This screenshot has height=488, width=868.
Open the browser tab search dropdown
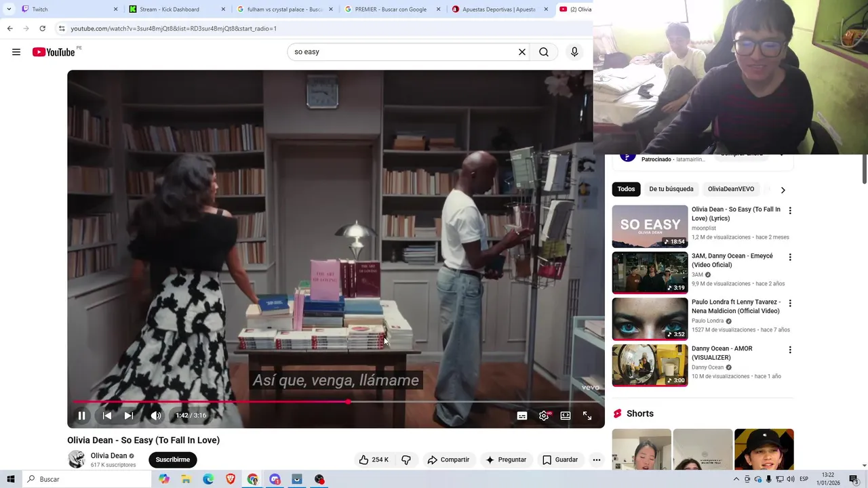9,9
